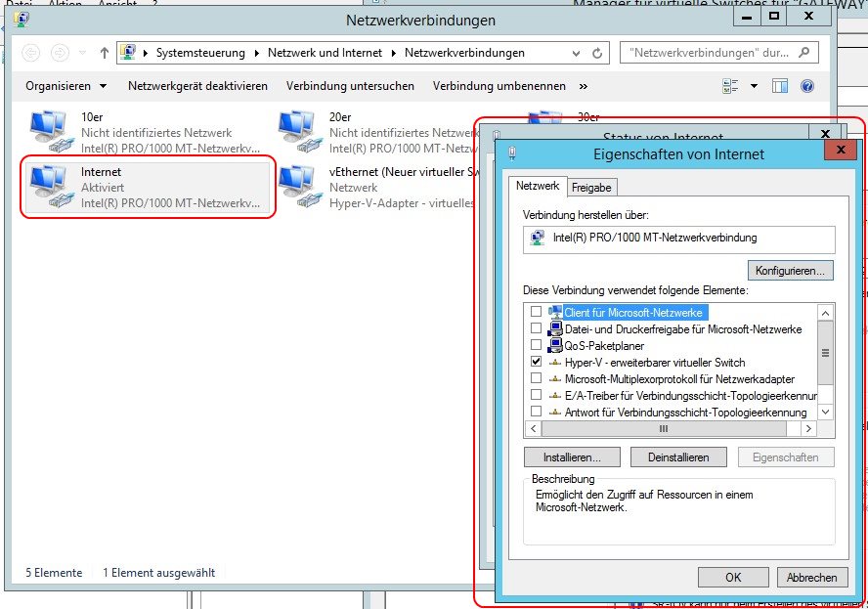868x609 pixels.
Task: Click scroll down arrow in elements list
Action: click(825, 412)
